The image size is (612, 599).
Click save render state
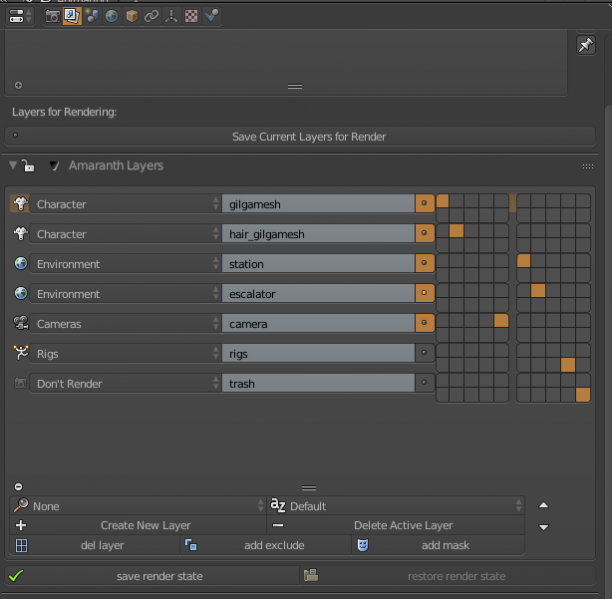point(152,576)
